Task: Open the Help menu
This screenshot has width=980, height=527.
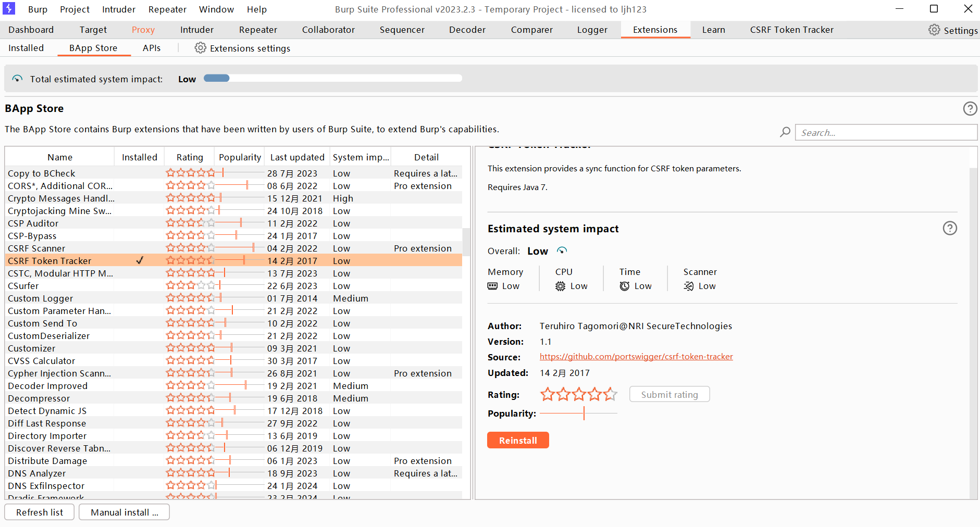Action: tap(256, 9)
